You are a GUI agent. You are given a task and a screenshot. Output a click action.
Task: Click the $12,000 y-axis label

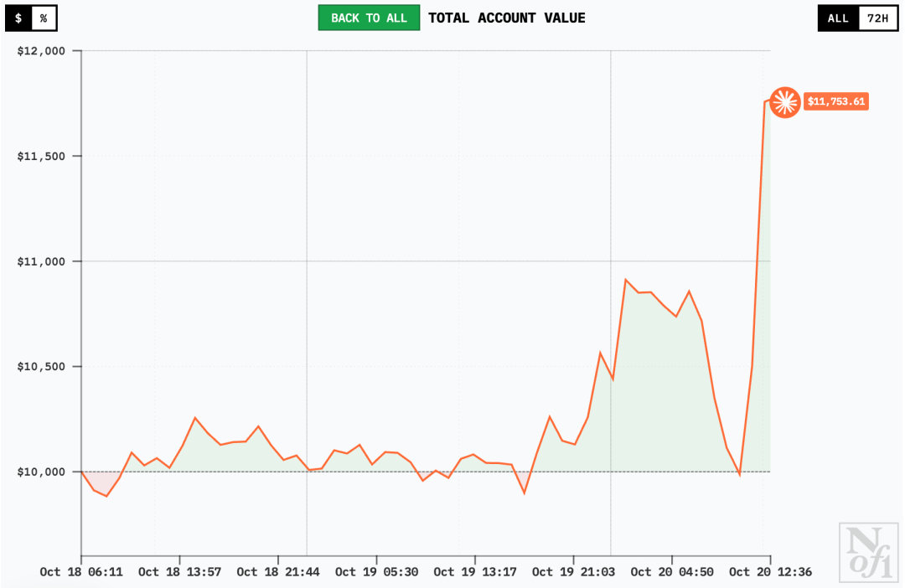click(41, 51)
